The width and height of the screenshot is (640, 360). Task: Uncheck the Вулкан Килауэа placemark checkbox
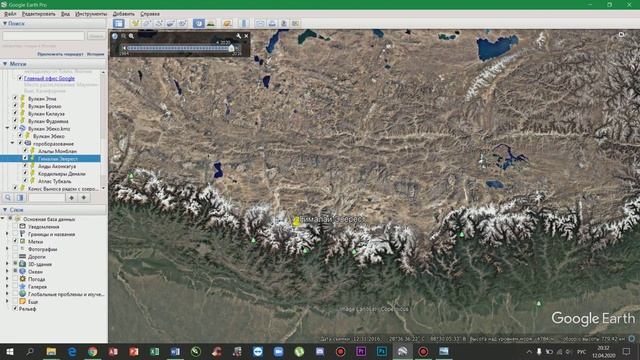click(16, 113)
